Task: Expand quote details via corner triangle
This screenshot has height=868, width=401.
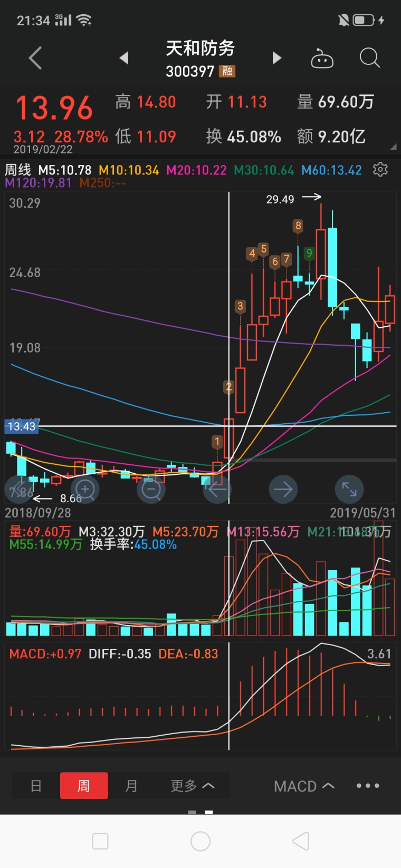Action: tap(393, 147)
